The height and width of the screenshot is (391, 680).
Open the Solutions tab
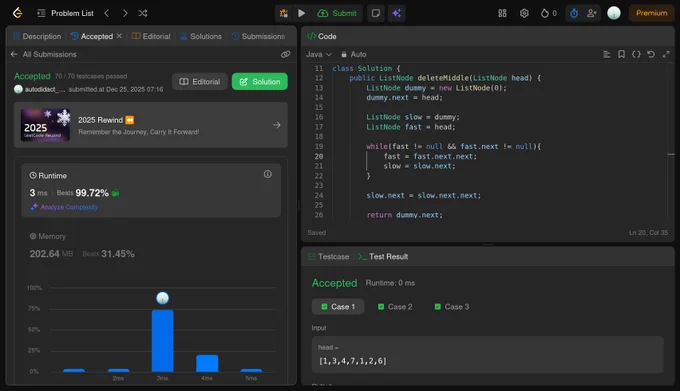click(x=201, y=36)
